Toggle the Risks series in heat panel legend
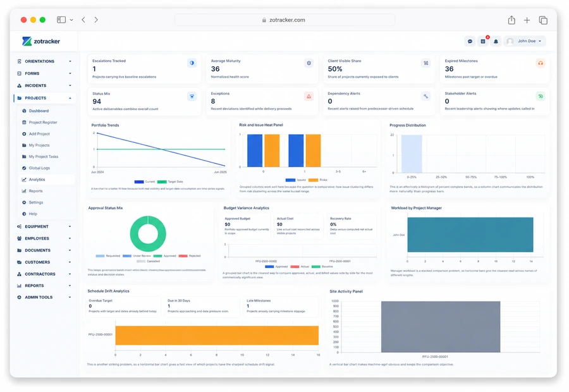This screenshot has width=569, height=392. point(318,180)
